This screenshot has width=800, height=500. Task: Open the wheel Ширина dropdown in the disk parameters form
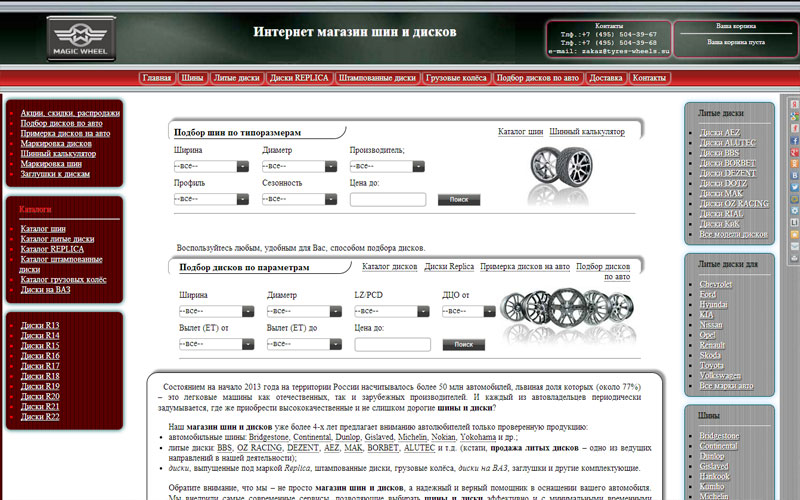click(216, 311)
